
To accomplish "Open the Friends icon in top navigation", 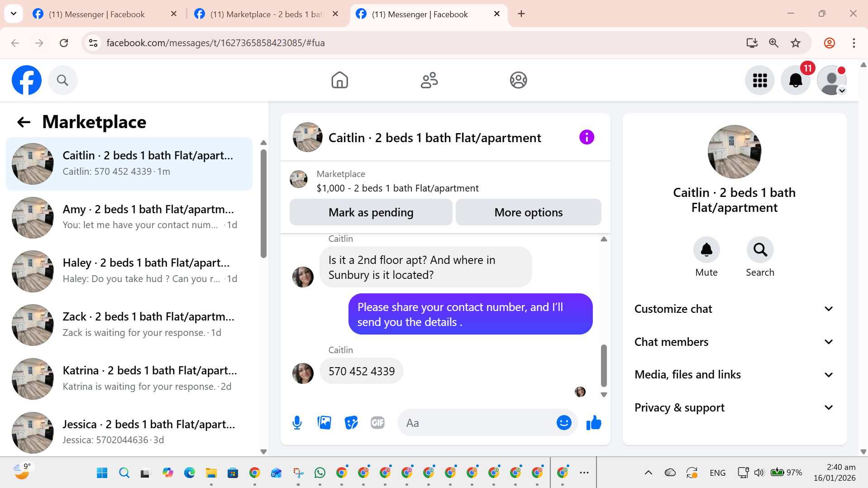I will (x=429, y=80).
